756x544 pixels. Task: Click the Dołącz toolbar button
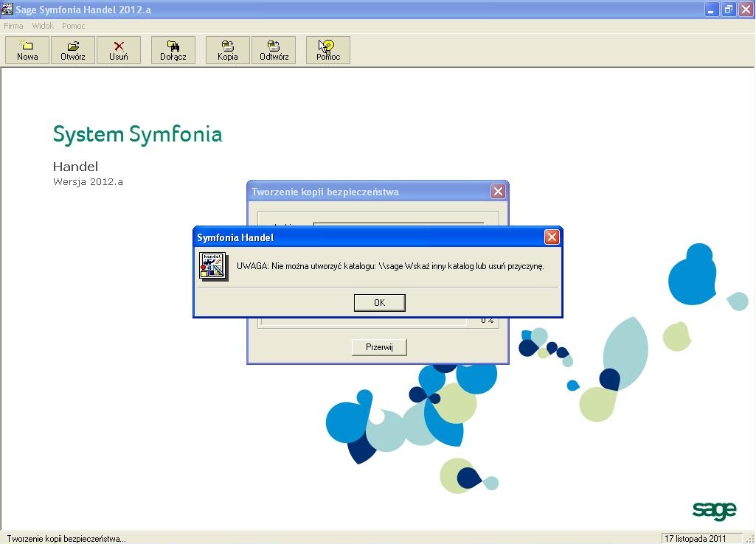(x=173, y=50)
